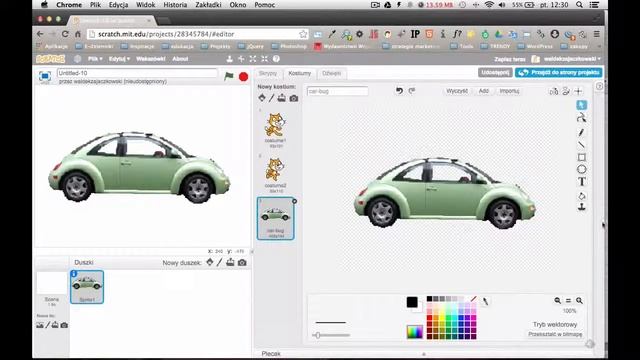Select the Reshape tool
Screen dimensions: 640x360
pyautogui.click(x=582, y=118)
